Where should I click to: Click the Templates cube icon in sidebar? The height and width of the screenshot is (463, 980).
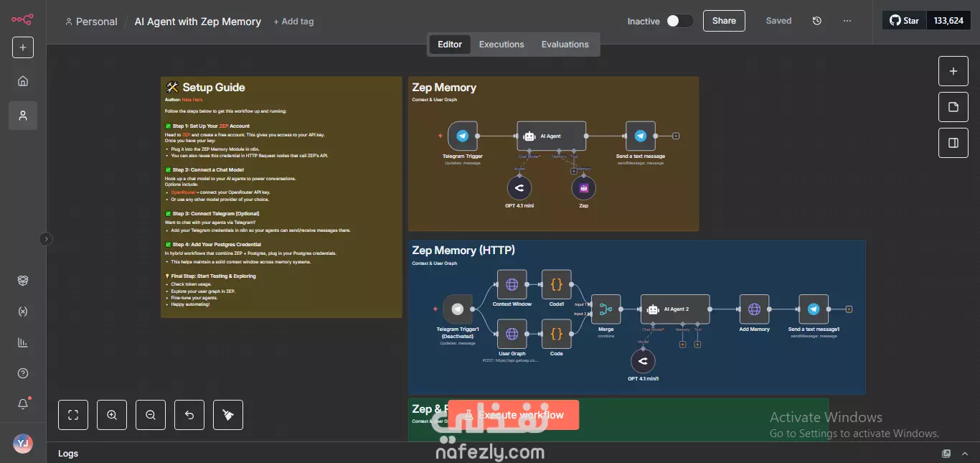(x=23, y=281)
